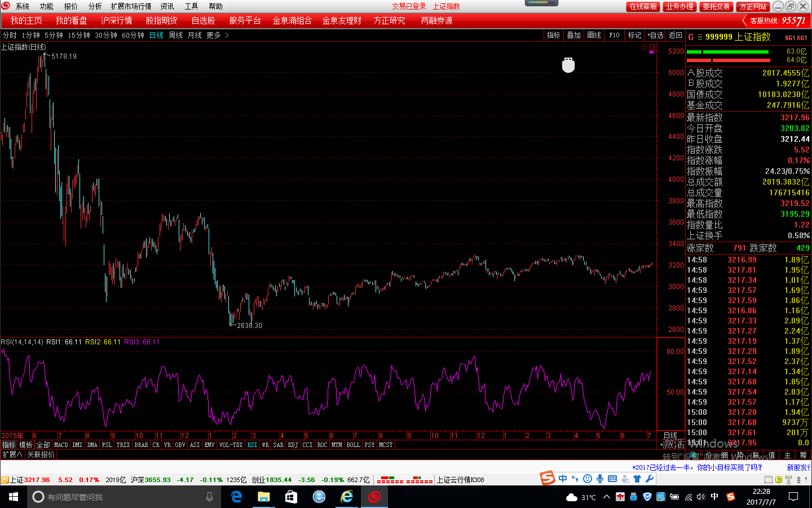Click the red split-window icon above the price axis
812x508 pixels.
[x=652, y=47]
